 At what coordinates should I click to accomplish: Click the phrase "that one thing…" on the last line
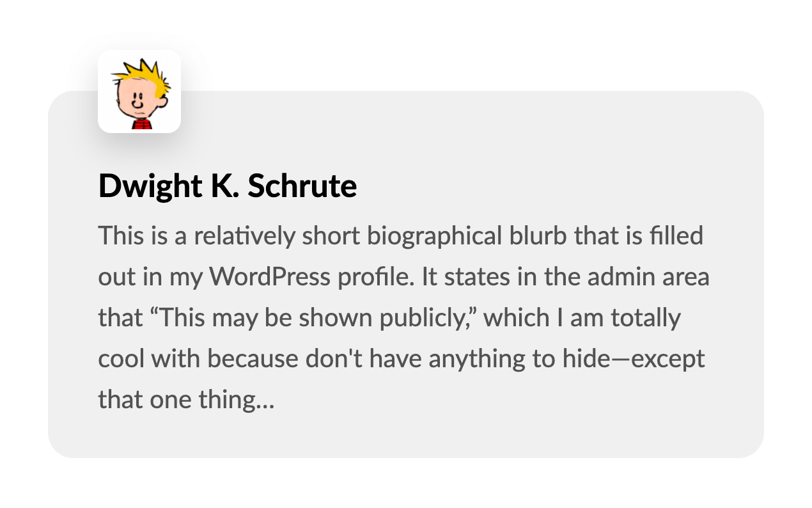pyautogui.click(x=186, y=400)
